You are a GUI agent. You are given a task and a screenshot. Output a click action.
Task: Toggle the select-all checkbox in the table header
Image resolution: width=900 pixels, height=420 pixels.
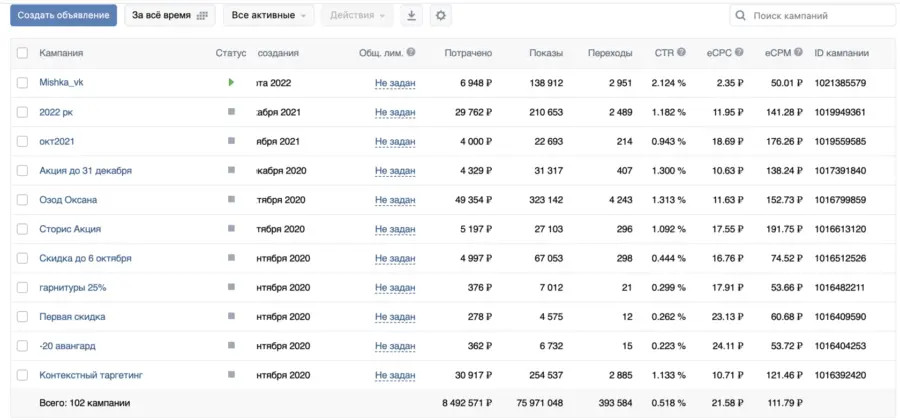[x=23, y=54]
